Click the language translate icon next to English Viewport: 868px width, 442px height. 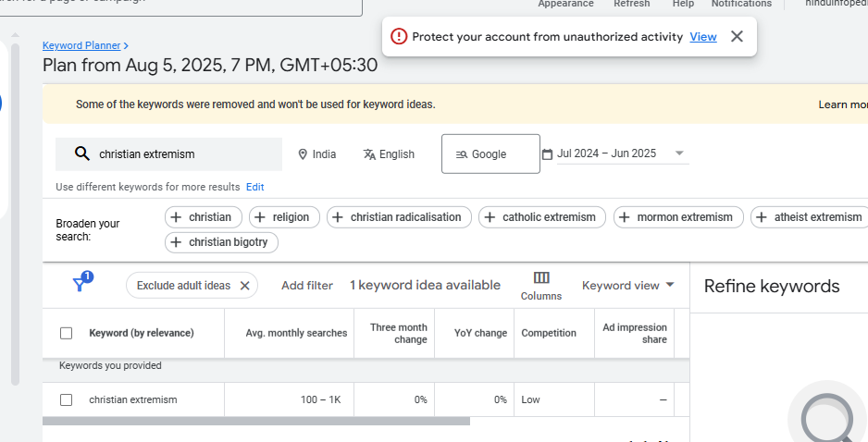(x=369, y=154)
